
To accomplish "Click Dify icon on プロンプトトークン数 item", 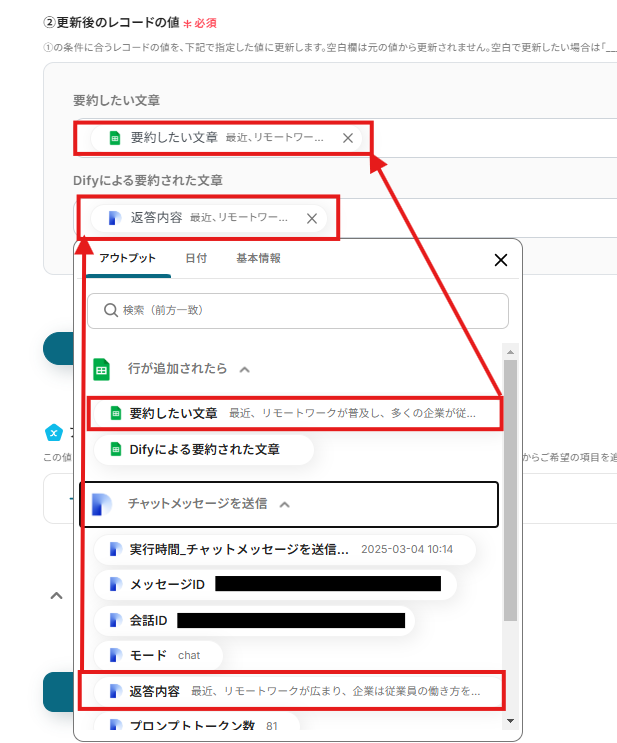I will coord(116,725).
